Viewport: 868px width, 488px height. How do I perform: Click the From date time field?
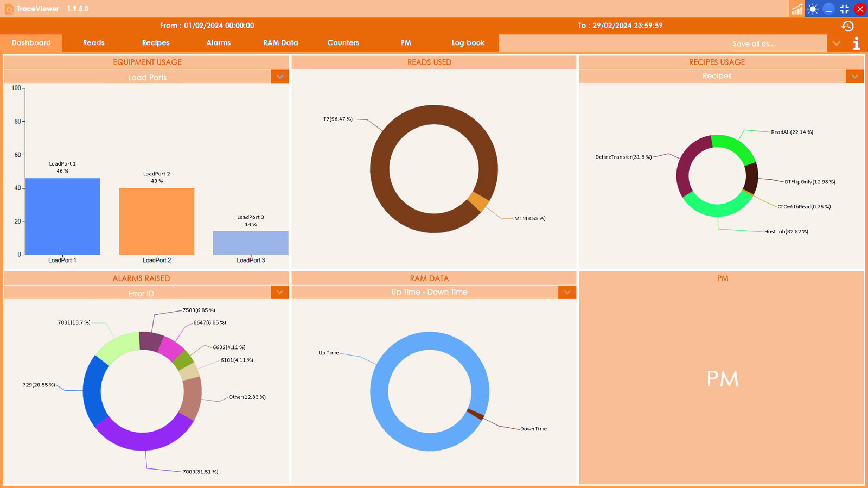coord(207,26)
